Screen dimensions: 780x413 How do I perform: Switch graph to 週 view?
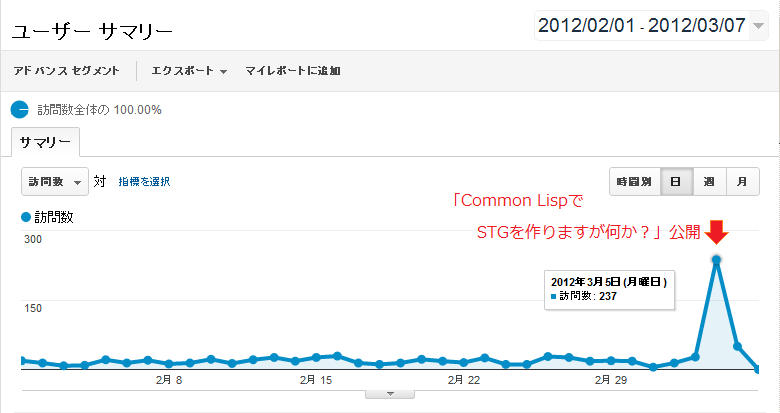pyautogui.click(x=709, y=182)
